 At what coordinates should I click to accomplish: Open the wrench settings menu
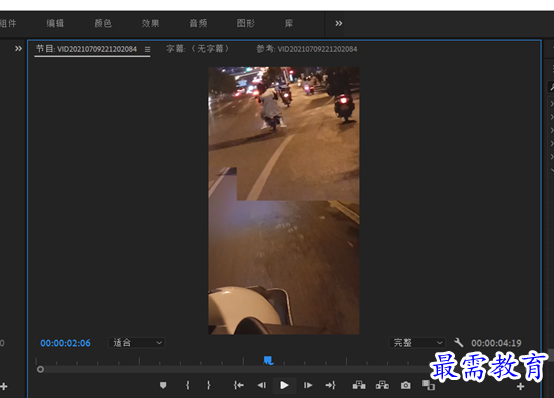458,342
